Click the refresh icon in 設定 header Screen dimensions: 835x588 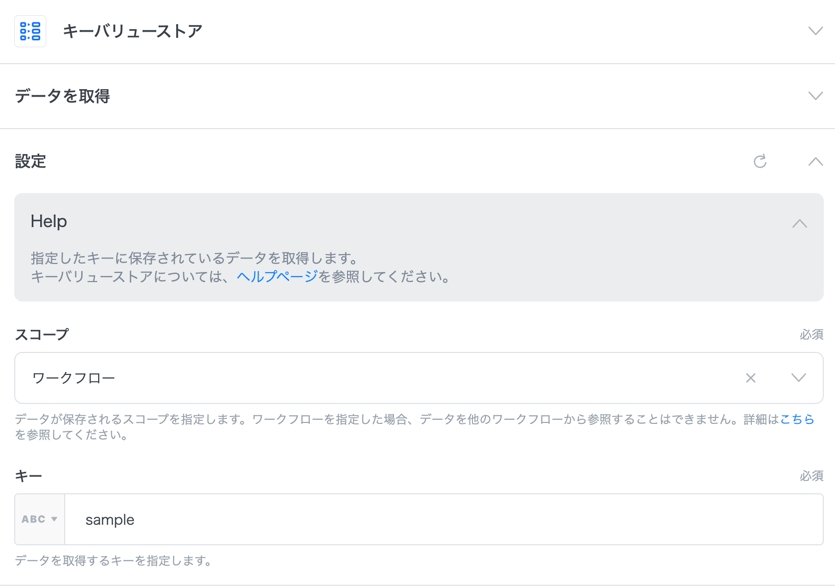coord(760,161)
